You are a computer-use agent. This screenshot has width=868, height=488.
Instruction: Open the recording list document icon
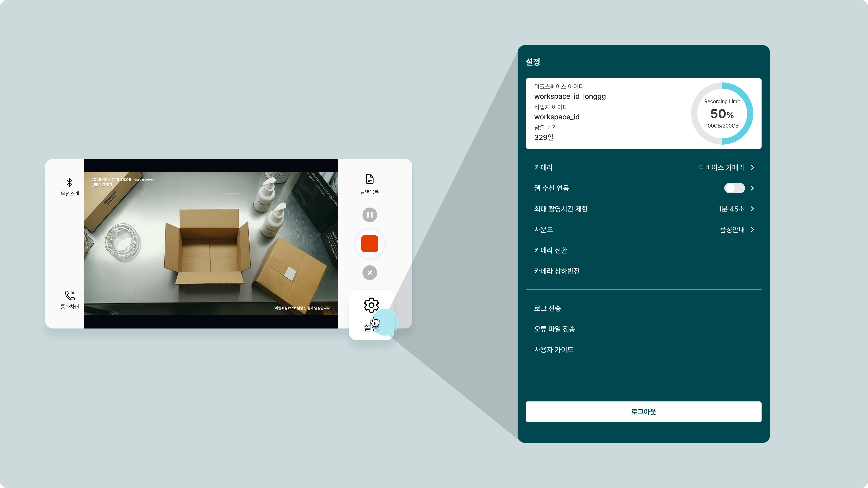pyautogui.click(x=370, y=179)
